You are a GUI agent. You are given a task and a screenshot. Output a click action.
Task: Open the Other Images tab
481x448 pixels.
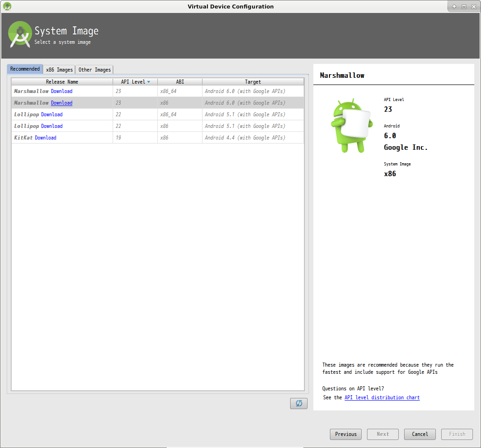[x=94, y=70]
